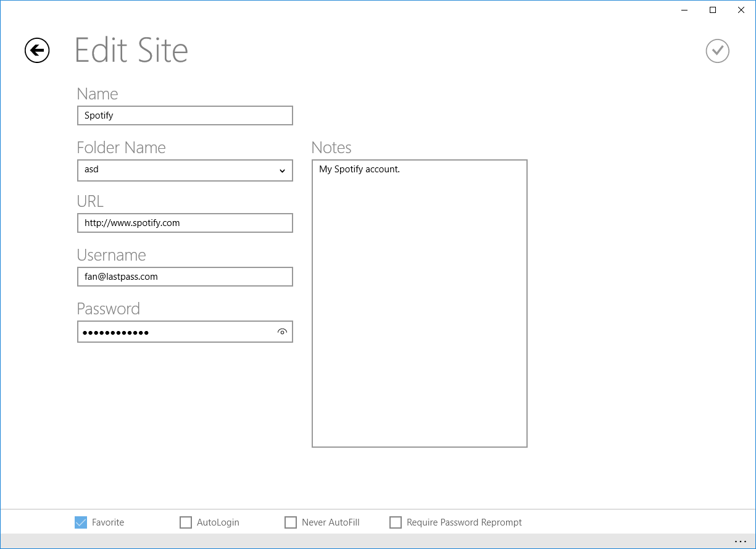Check the Never AutoFill option

(x=290, y=522)
